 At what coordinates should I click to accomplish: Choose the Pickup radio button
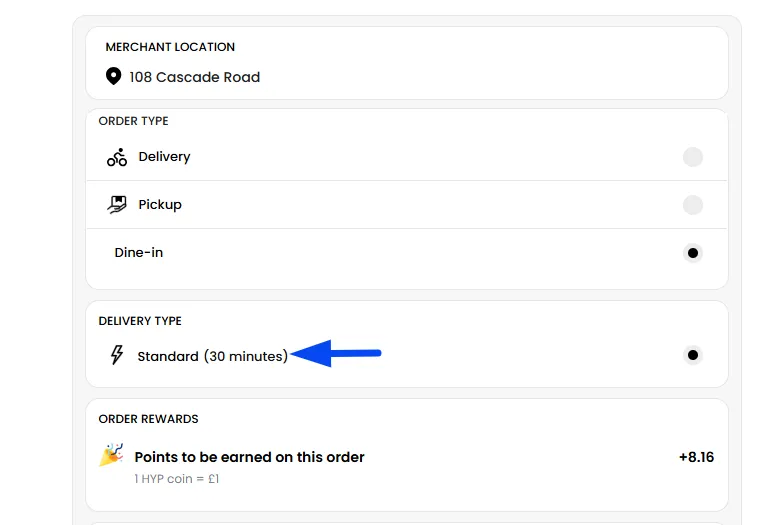(692, 205)
